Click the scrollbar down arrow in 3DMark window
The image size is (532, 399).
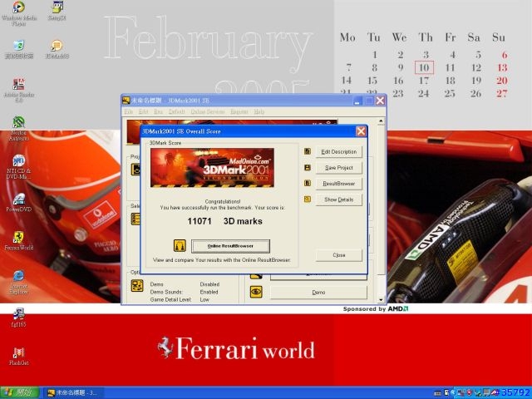(x=381, y=299)
